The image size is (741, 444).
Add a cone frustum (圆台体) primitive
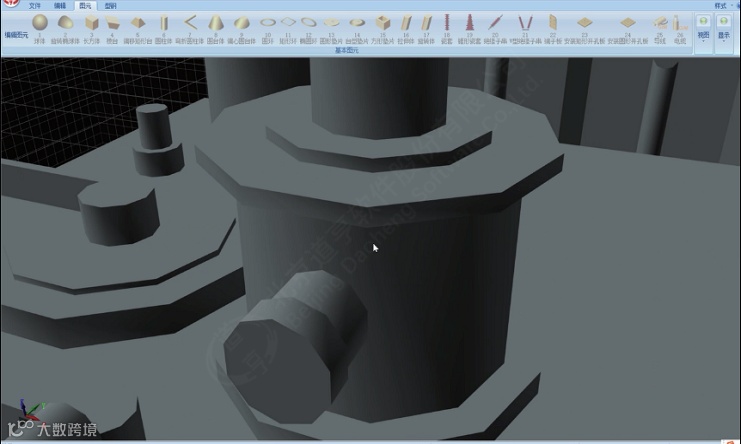tap(215, 28)
